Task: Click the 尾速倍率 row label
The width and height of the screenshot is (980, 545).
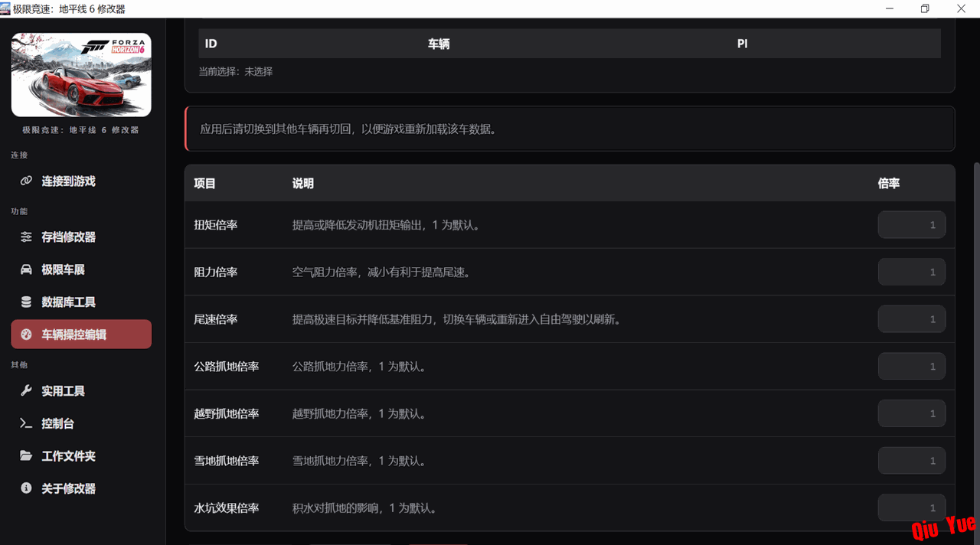Action: pos(216,319)
